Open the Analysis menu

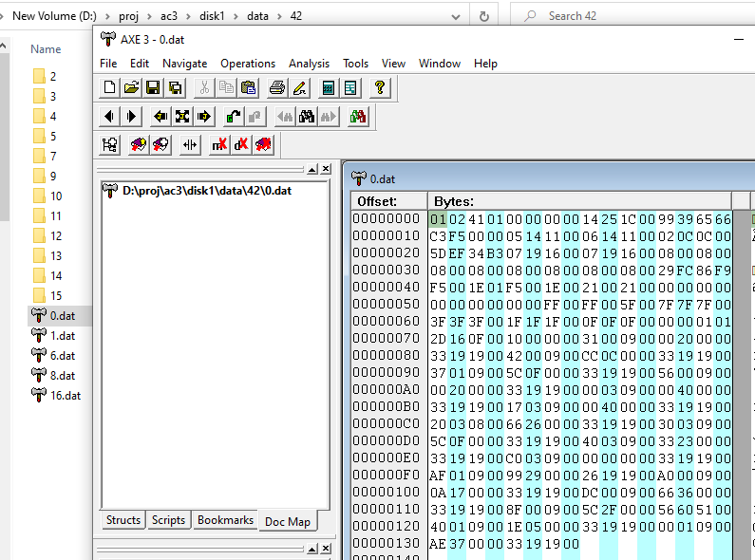(x=309, y=64)
